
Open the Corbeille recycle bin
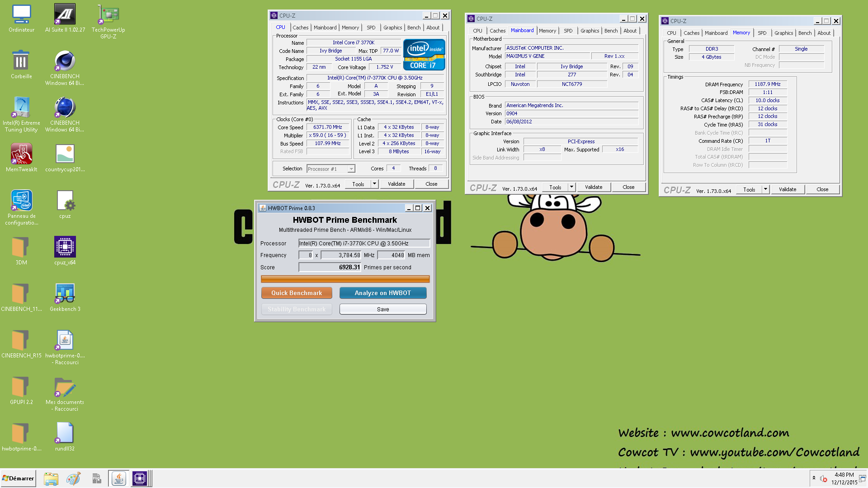pos(21,65)
